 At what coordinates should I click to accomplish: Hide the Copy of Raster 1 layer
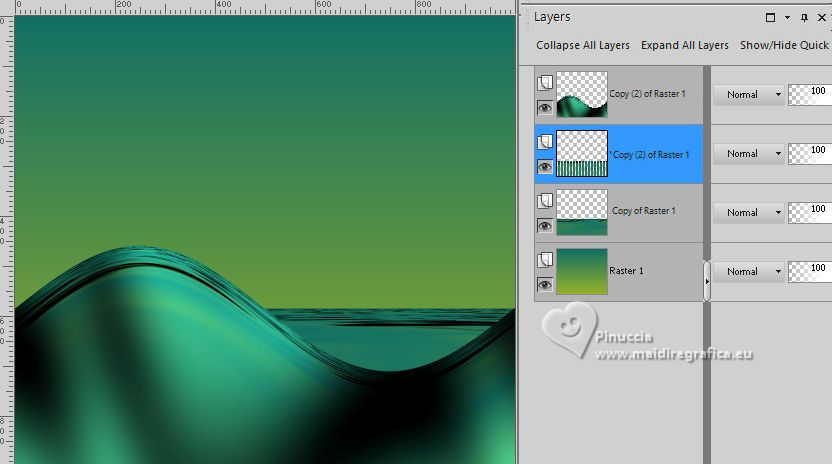pyautogui.click(x=544, y=226)
